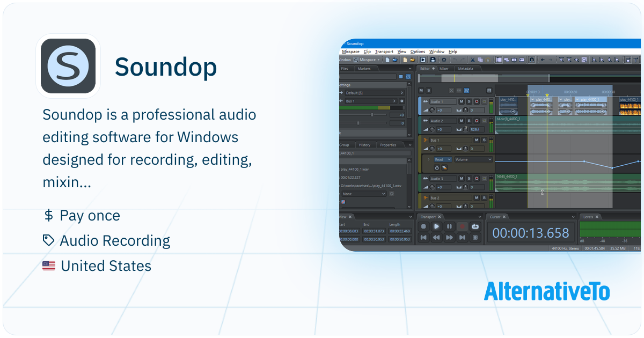Mute the Audio 1 track
Screen dimensions: 644x338
coord(462,101)
